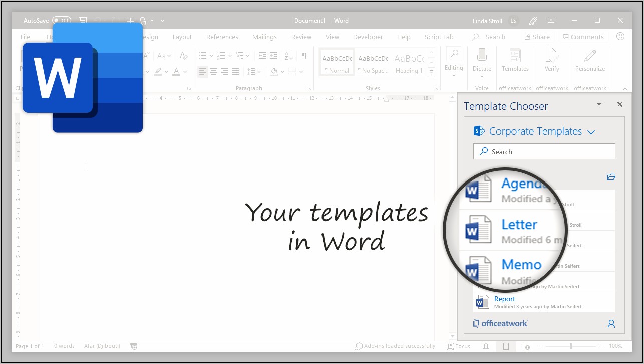Toggle Print Layout view
This screenshot has width=644, height=364.
(x=506, y=346)
